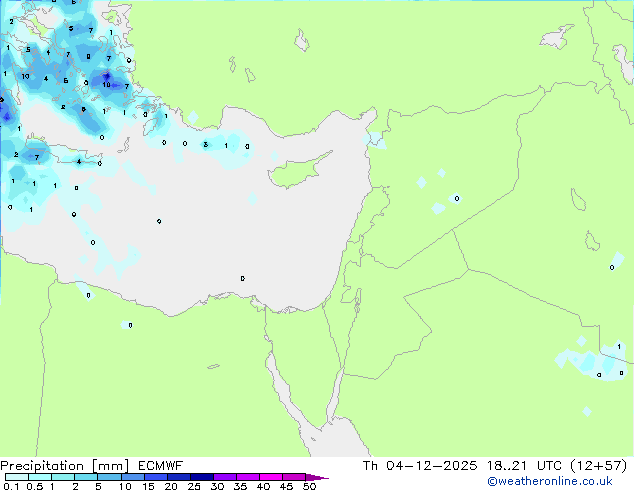
Task: Select the 25–30 mm dark blue swatch
Action: point(201,477)
